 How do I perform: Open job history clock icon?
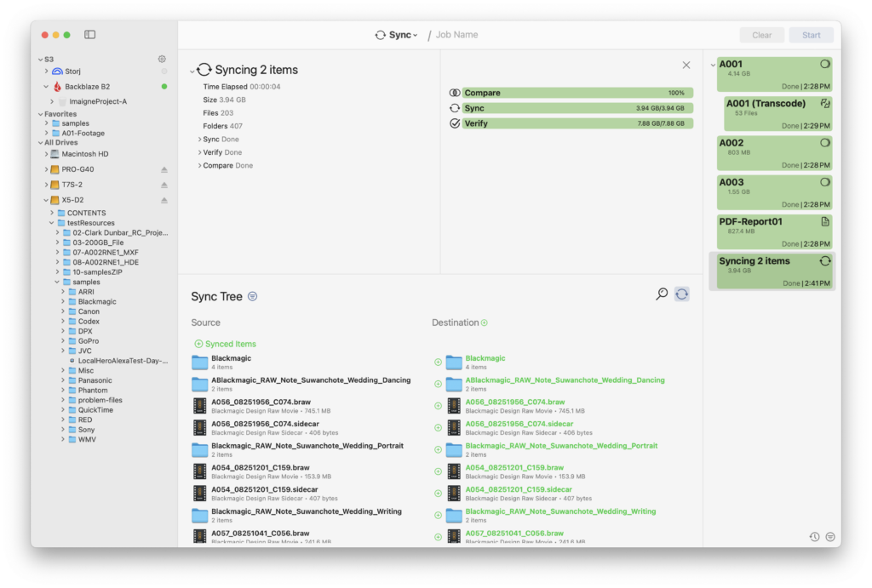(814, 537)
